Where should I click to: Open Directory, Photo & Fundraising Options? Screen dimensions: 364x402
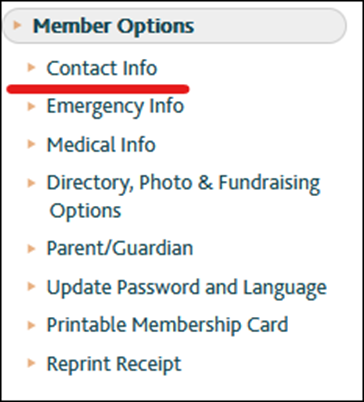tap(183, 197)
